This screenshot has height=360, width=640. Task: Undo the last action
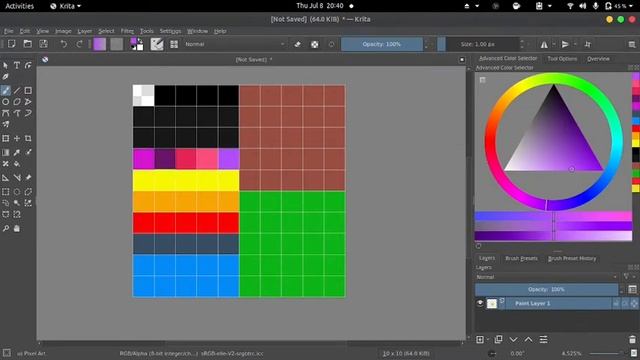[64, 44]
